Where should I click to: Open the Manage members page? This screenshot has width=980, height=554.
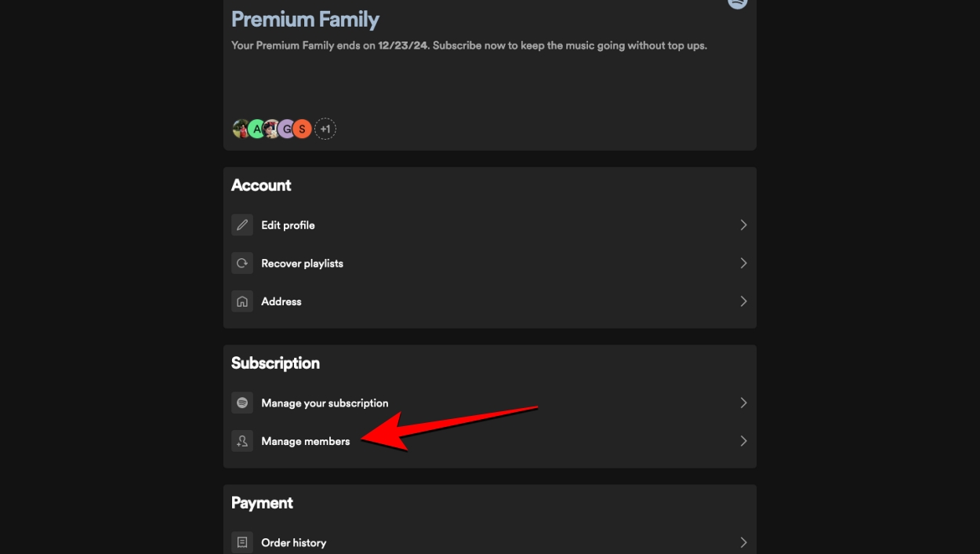tap(306, 440)
